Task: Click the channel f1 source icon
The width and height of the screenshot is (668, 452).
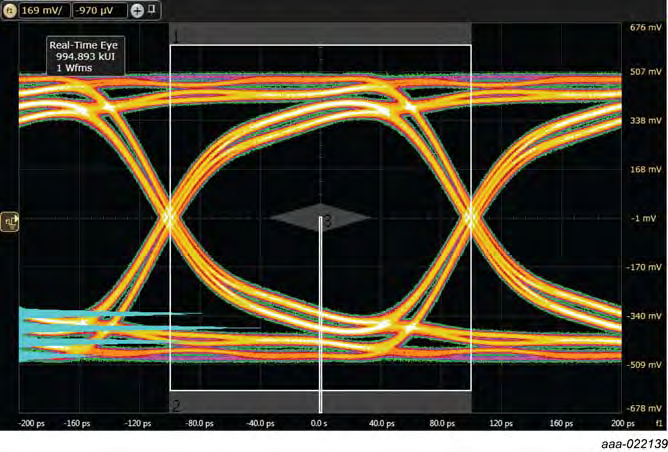Action: point(11,11)
